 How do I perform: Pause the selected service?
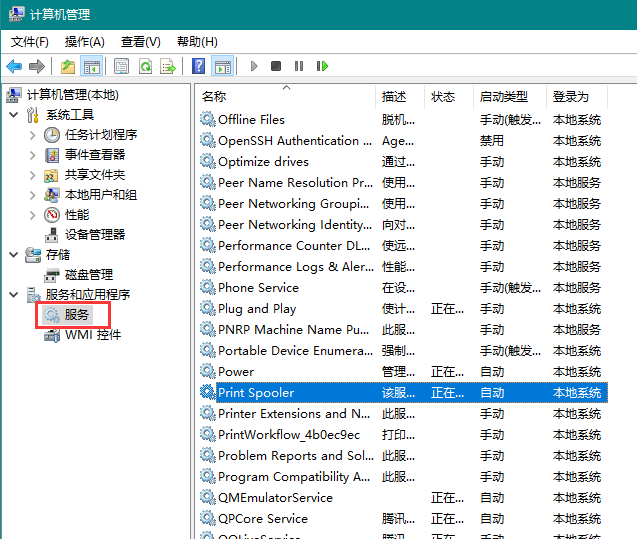click(x=299, y=66)
